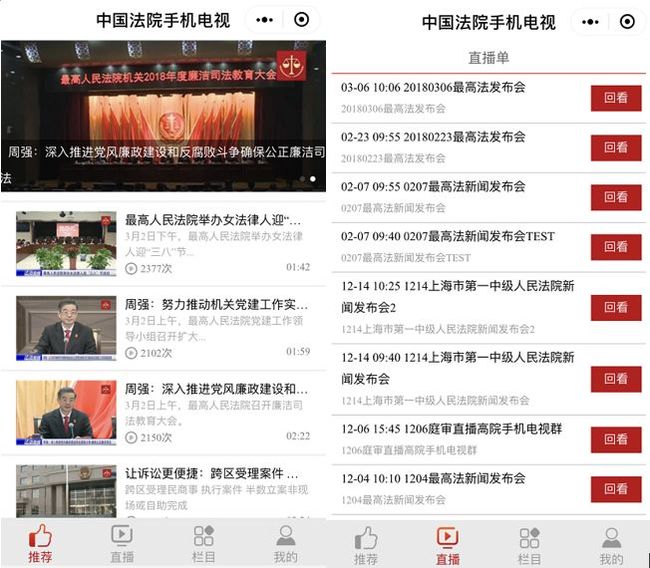The height and width of the screenshot is (568, 650).
Task: Click 回看 for 02-07 09:55 0207最高法新闻发布会
Action: (616, 198)
